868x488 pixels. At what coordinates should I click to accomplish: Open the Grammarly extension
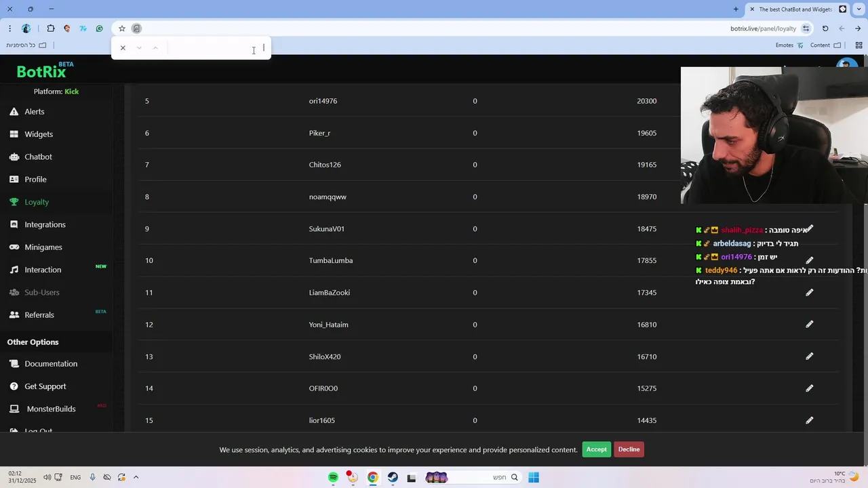click(99, 28)
